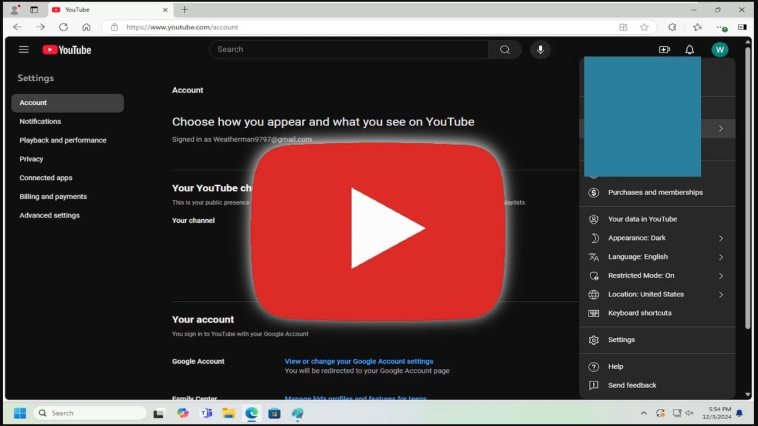
Task: Open Purchases and memberships menu item
Action: pos(657,192)
